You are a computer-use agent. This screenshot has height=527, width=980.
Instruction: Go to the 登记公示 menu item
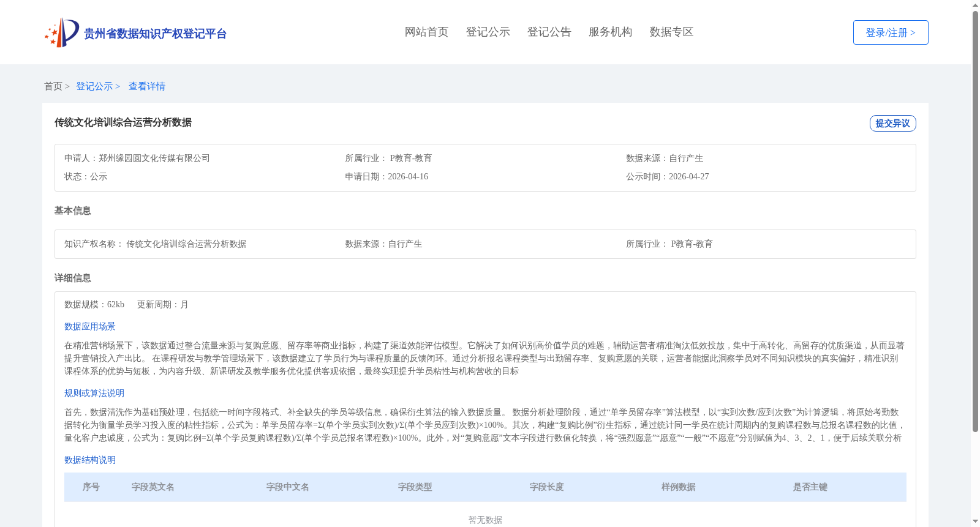click(488, 32)
